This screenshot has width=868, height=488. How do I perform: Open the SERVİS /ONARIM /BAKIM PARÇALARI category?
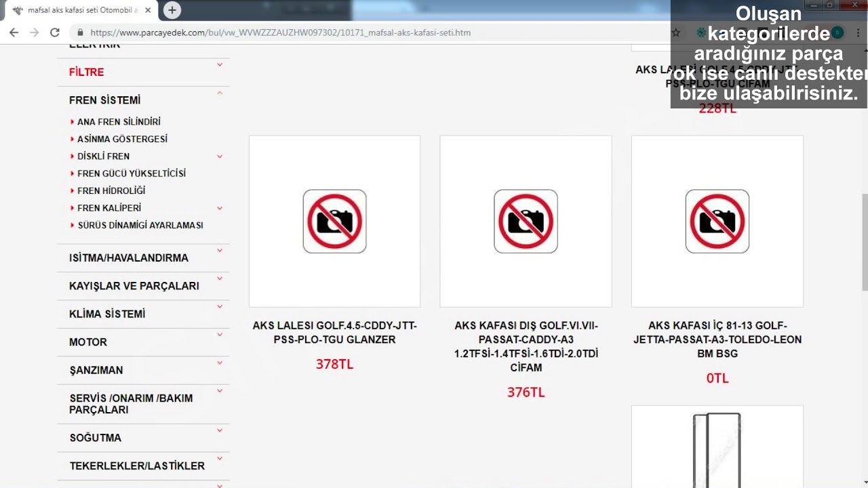coord(131,404)
